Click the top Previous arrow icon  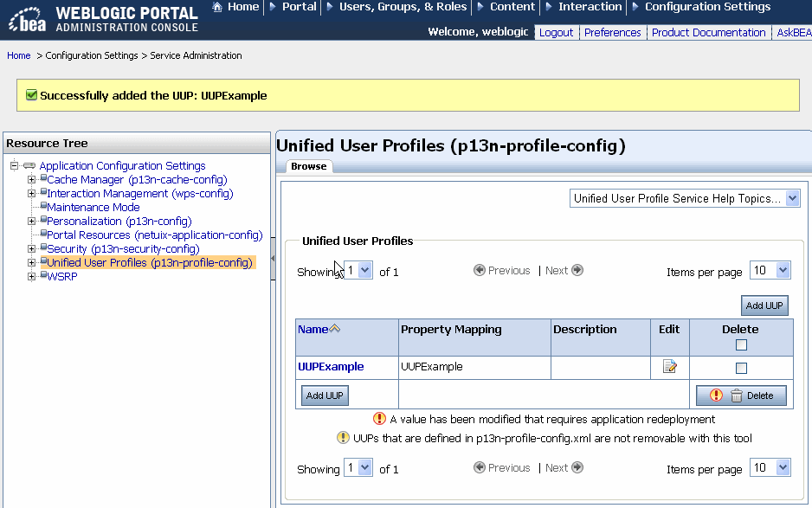pos(480,270)
